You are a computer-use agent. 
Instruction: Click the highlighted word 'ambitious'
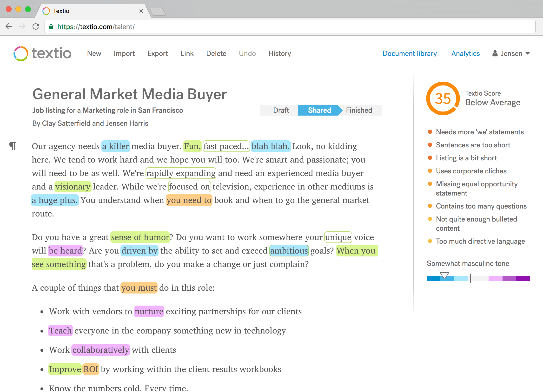tap(289, 251)
